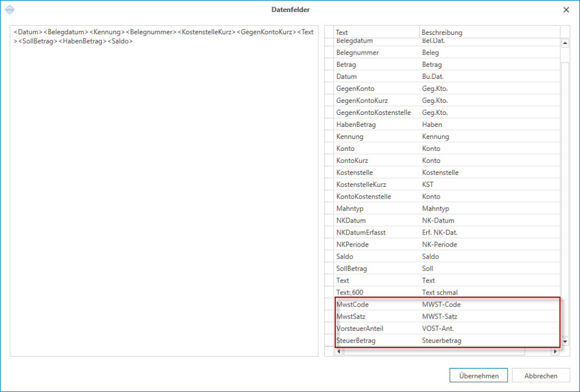Confirm the selection with the Übernehmen button

click(x=479, y=375)
